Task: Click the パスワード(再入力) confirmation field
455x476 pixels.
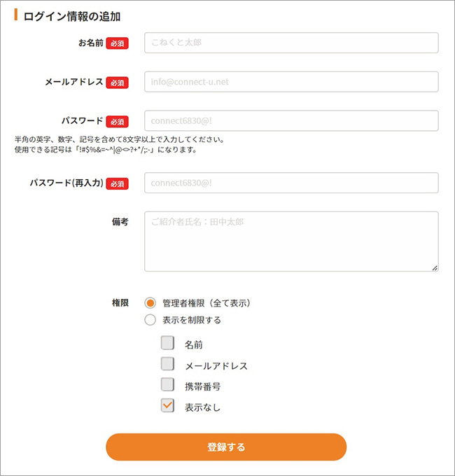Action: click(291, 183)
